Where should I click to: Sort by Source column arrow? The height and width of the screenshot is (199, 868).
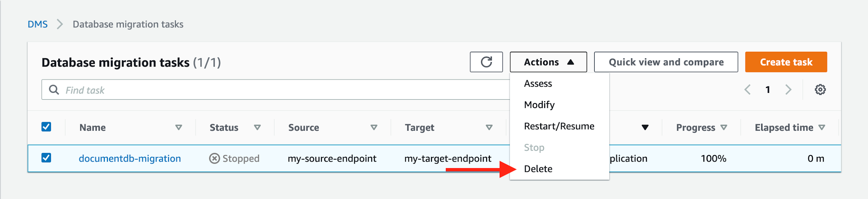pyautogui.click(x=374, y=128)
